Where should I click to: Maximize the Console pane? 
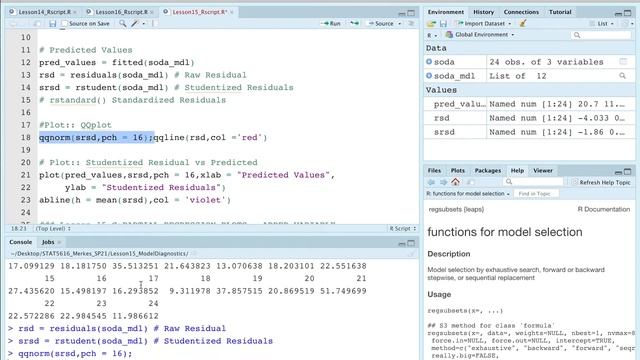coord(411,243)
